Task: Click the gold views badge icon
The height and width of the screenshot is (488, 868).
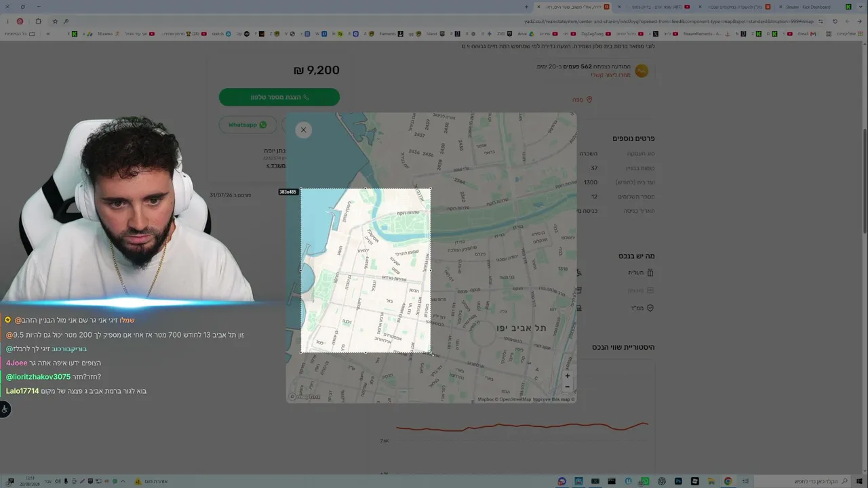Action: [x=641, y=70]
